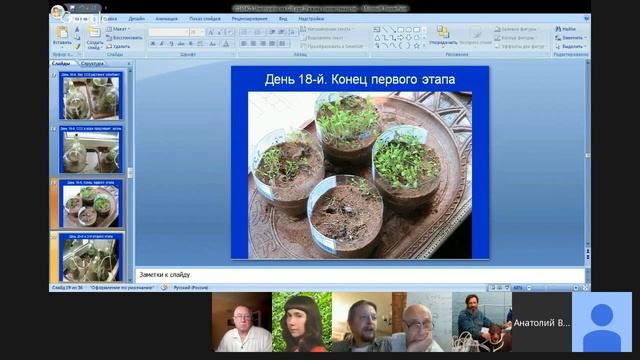
Task: Click the Format Painter brush icon
Action: click(x=77, y=47)
